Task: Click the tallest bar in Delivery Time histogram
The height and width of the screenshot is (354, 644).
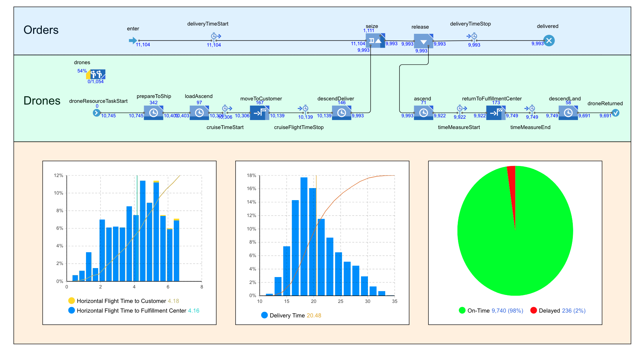Action: [x=304, y=236]
